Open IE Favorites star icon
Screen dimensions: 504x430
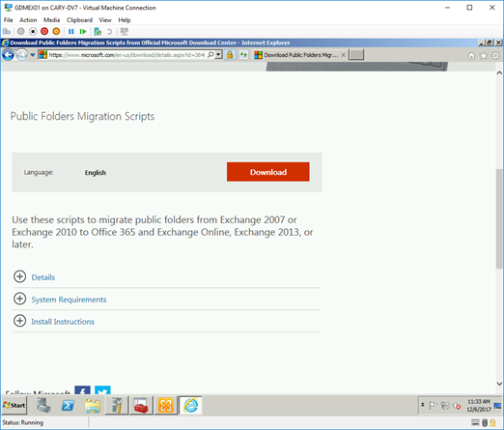484,56
